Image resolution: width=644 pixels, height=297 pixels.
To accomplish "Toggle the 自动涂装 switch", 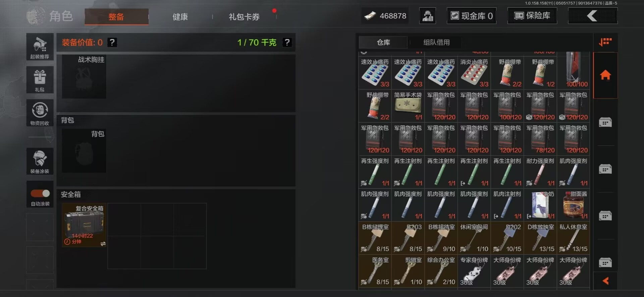I will 40,193.
